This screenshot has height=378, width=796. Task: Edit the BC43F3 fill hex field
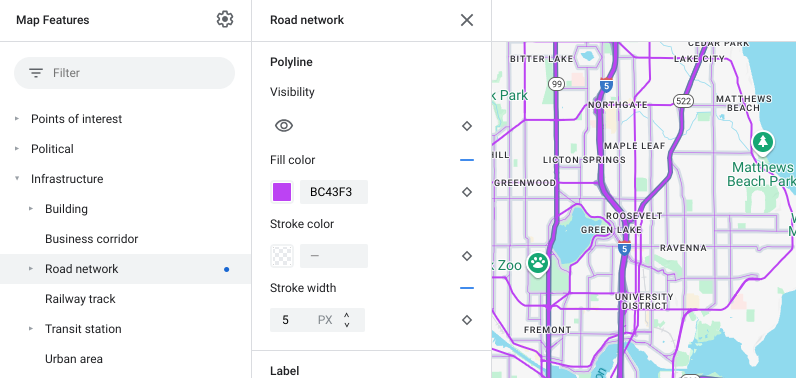click(x=334, y=192)
